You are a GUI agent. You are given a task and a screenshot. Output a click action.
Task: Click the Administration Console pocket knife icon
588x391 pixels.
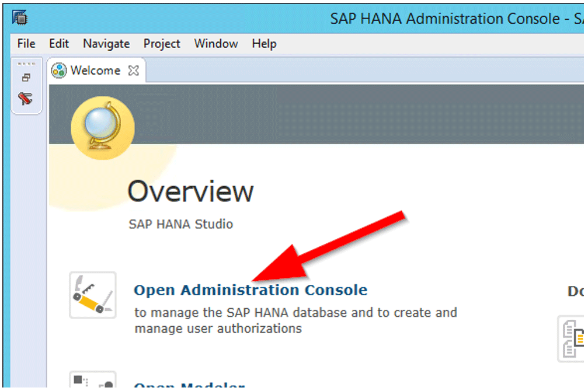point(93,295)
